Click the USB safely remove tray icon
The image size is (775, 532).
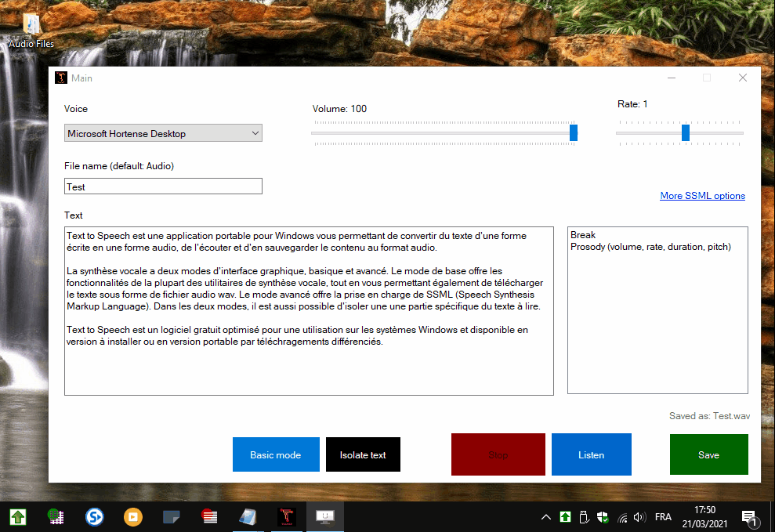pos(584,517)
